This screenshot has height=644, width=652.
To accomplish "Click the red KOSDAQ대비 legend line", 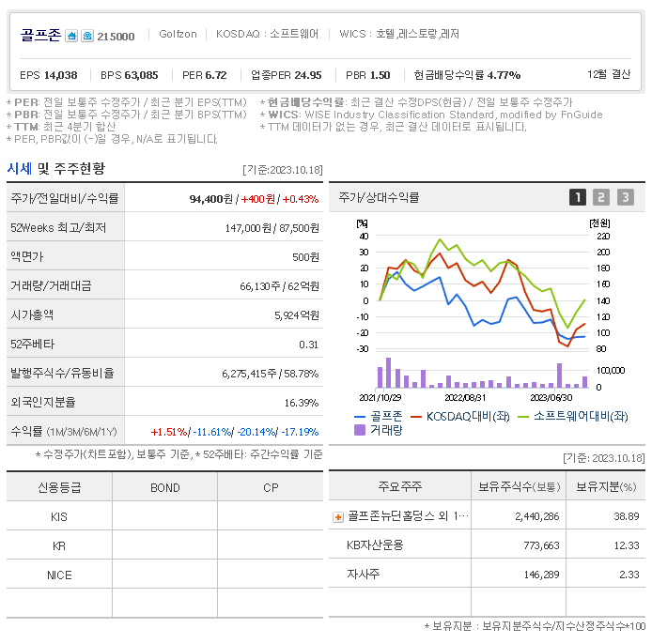I will [416, 417].
